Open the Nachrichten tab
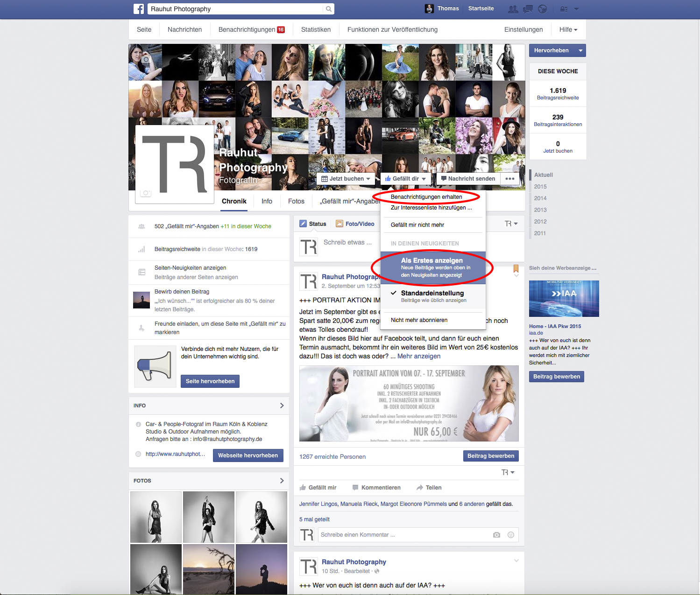The height and width of the screenshot is (595, 700). (184, 29)
